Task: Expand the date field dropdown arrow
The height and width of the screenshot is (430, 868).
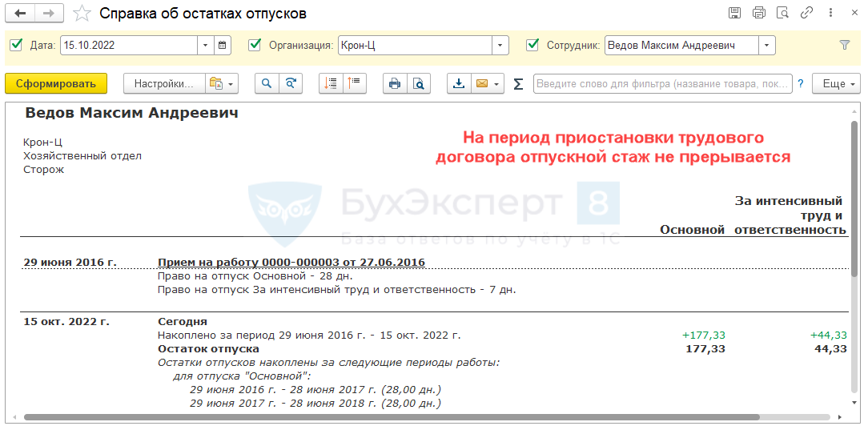Action: (206, 46)
